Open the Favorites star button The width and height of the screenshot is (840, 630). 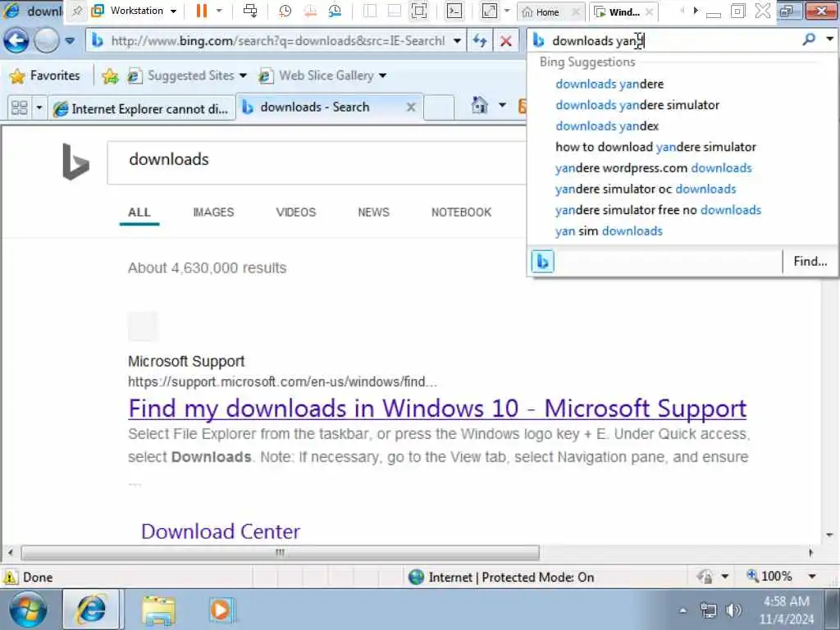click(x=45, y=75)
